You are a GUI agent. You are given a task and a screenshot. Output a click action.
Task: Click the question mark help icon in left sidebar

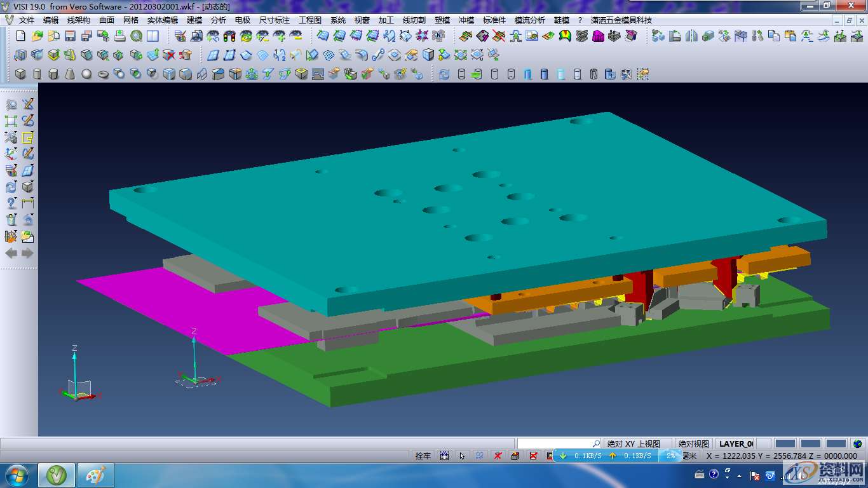(x=11, y=203)
